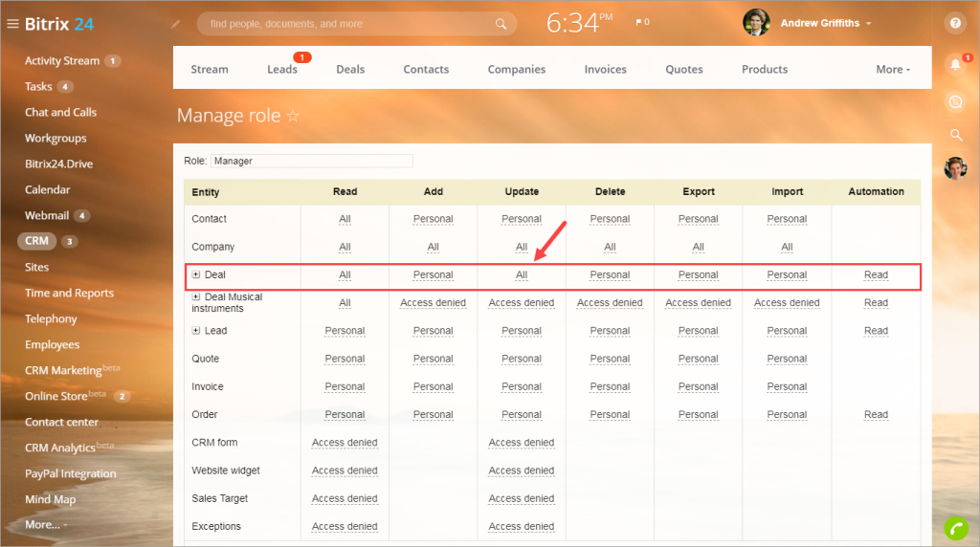Select CRM in the sidebar

tap(37, 241)
